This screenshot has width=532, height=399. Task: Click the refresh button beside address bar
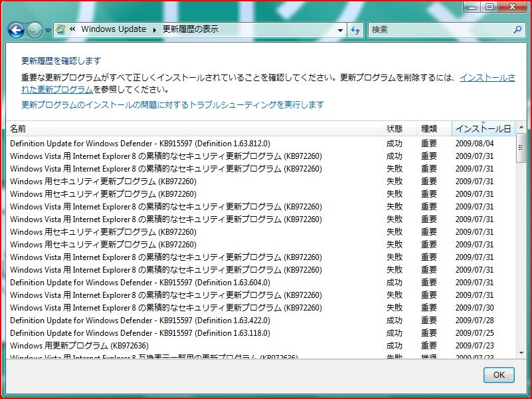(355, 30)
